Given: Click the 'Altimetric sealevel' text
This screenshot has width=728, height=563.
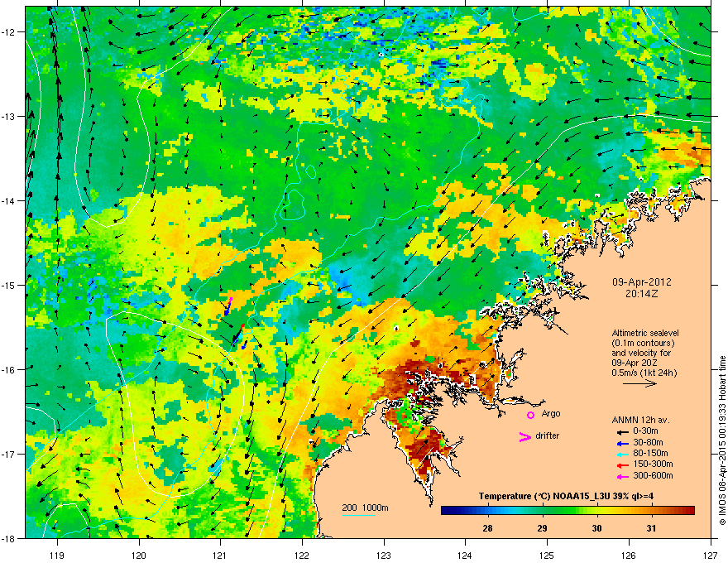Looking at the screenshot, I should click(645, 333).
